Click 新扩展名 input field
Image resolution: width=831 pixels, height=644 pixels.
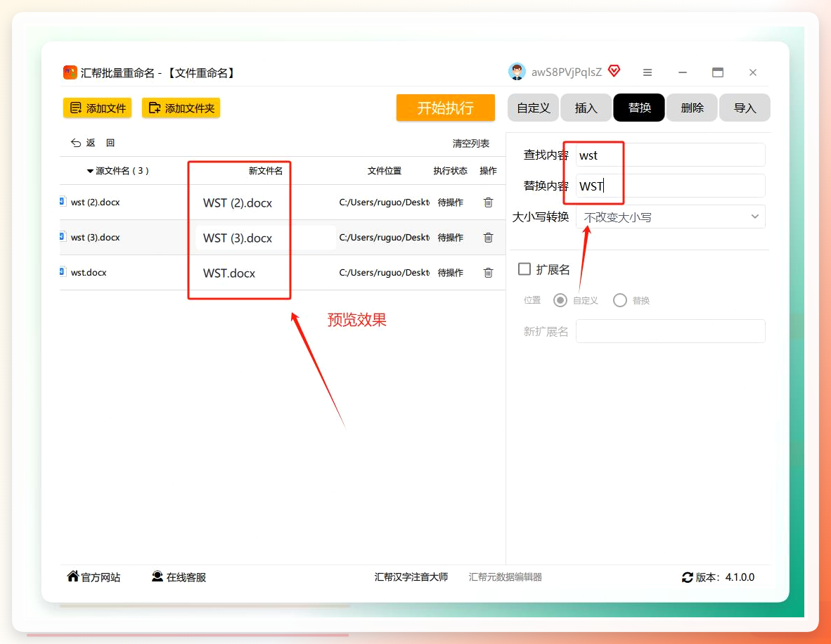(671, 331)
